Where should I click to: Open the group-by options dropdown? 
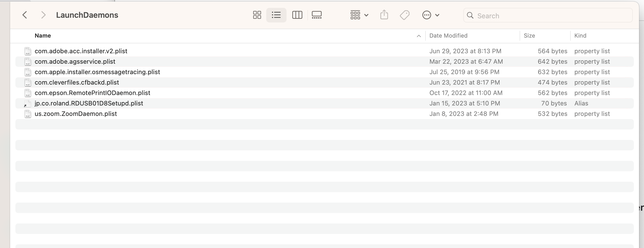(x=359, y=15)
